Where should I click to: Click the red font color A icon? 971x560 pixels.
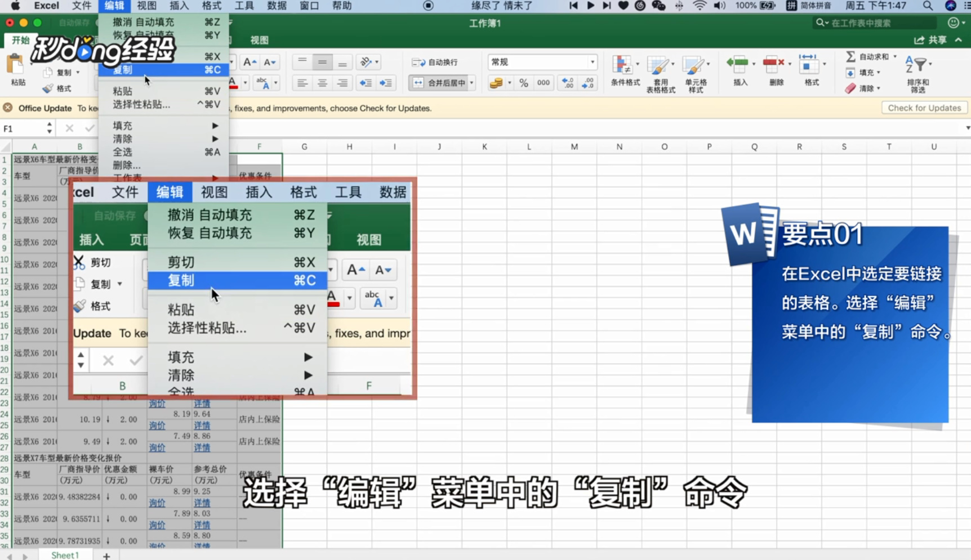click(233, 83)
